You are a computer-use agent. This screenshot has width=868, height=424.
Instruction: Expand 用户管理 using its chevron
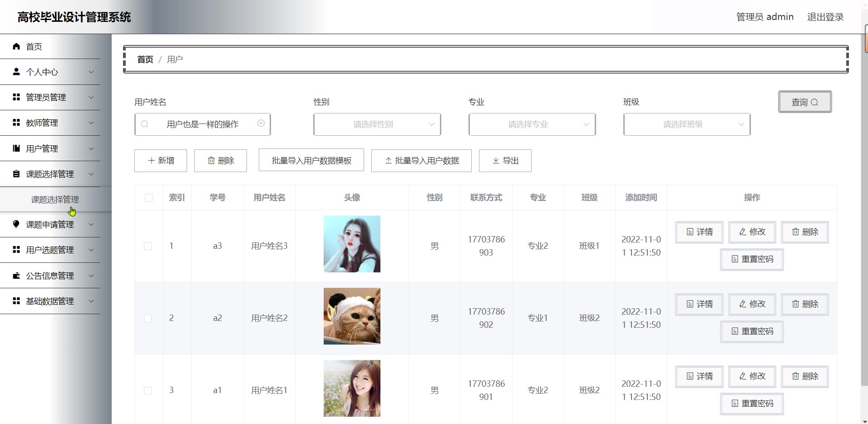click(91, 148)
